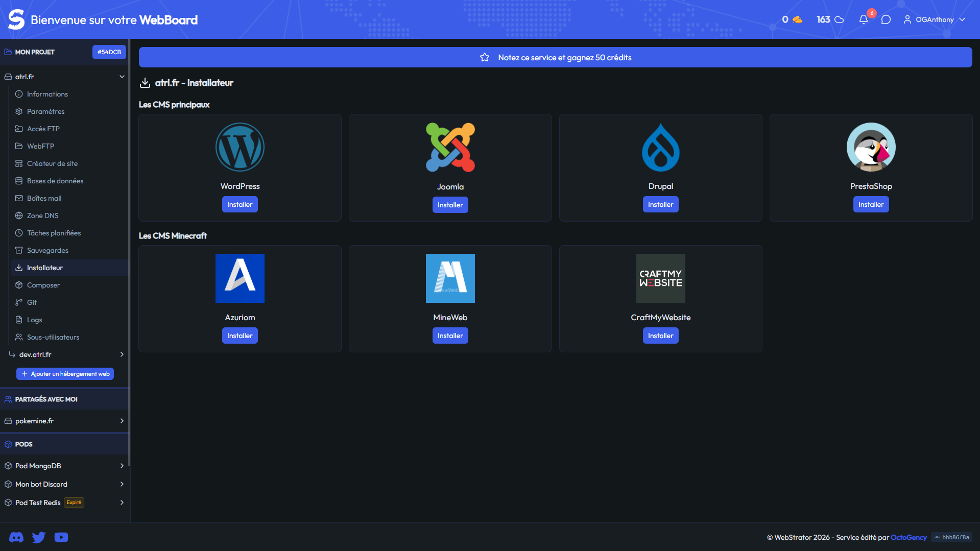Click the PARTAGÉS AVEC MOI header
Viewport: 980px width, 551px height.
[46, 399]
